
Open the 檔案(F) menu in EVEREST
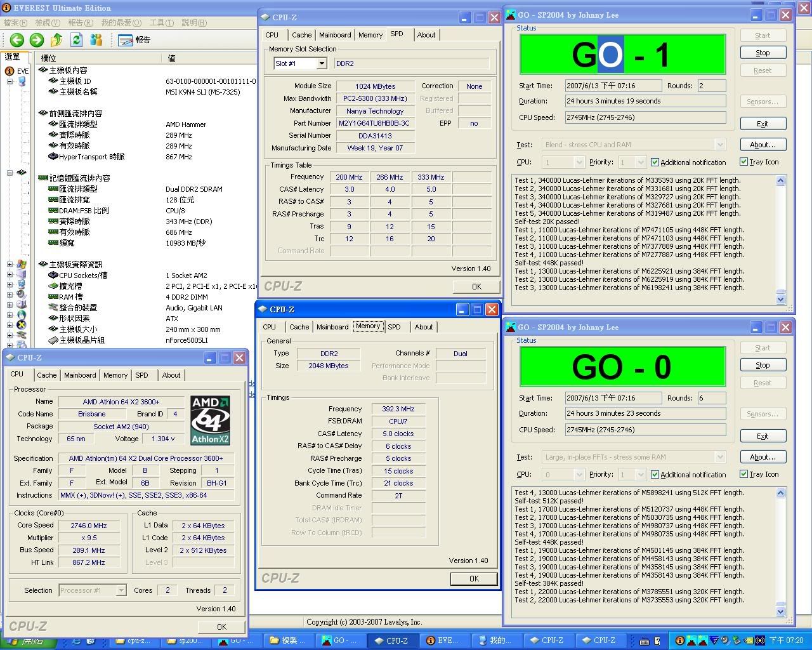click(16, 23)
